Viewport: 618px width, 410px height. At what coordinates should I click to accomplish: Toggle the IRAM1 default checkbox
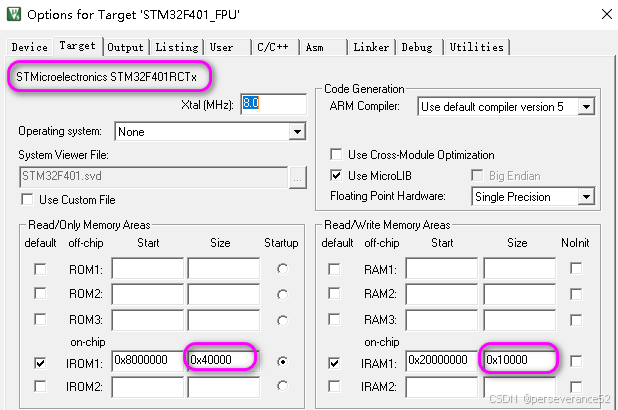point(334,363)
